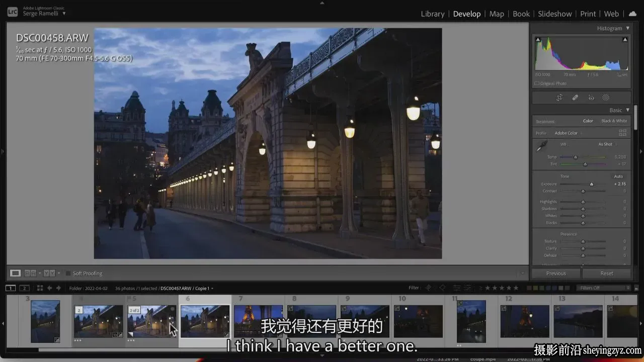Select the Red Eye Correction tool
This screenshot has height=362, width=644.
(x=591, y=98)
